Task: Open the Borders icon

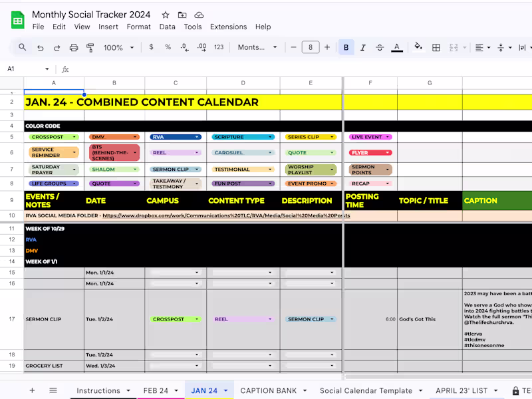Action: [436, 47]
